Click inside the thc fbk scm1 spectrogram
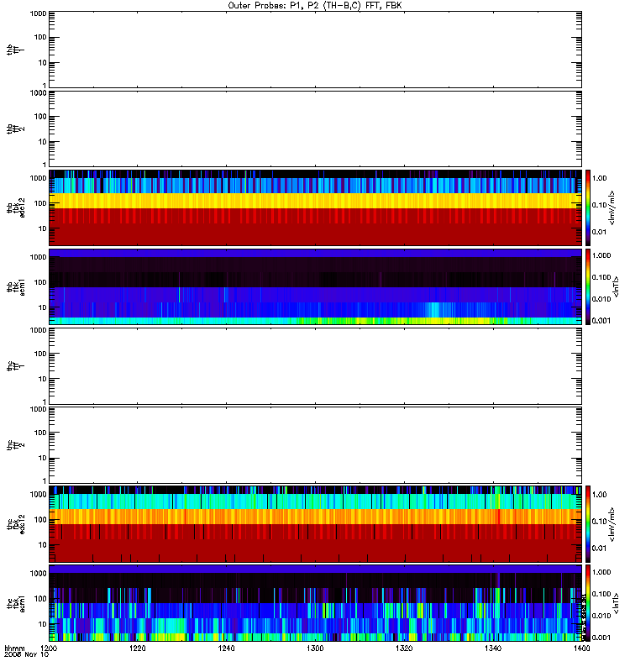The image size is (630, 672). click(x=315, y=603)
